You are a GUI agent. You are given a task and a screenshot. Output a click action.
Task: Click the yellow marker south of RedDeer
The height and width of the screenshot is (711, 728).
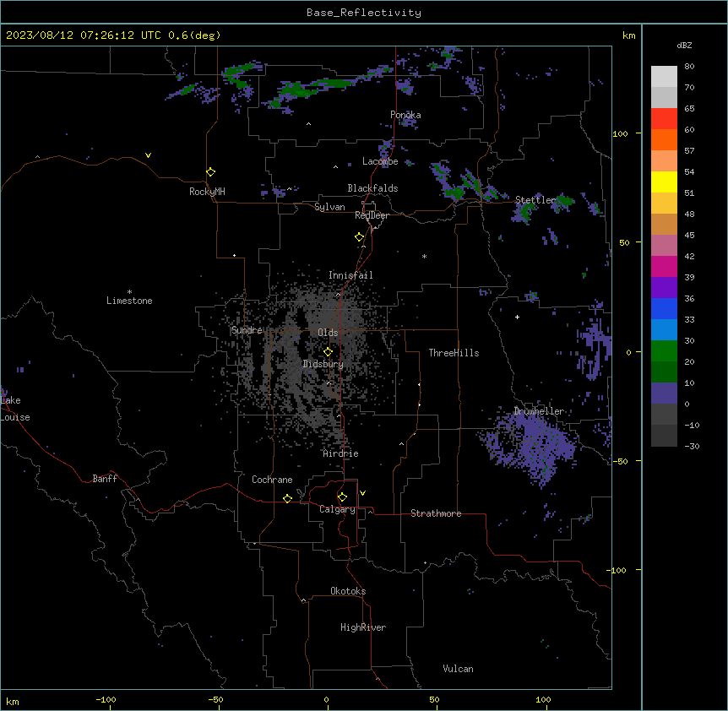click(x=360, y=237)
